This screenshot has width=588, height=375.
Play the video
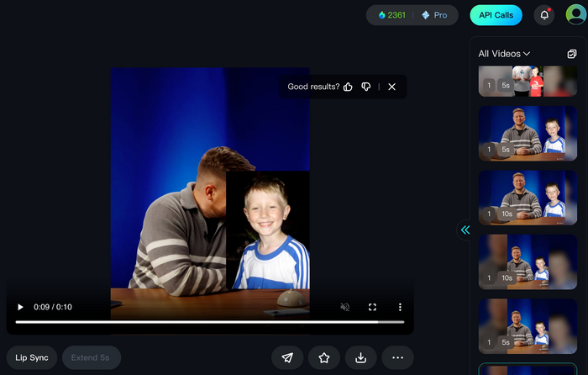pos(20,307)
